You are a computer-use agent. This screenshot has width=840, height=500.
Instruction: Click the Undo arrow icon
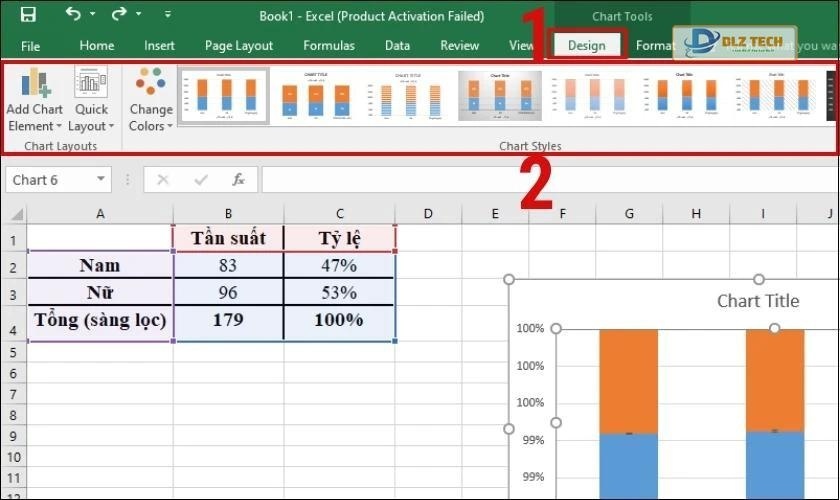click(73, 15)
